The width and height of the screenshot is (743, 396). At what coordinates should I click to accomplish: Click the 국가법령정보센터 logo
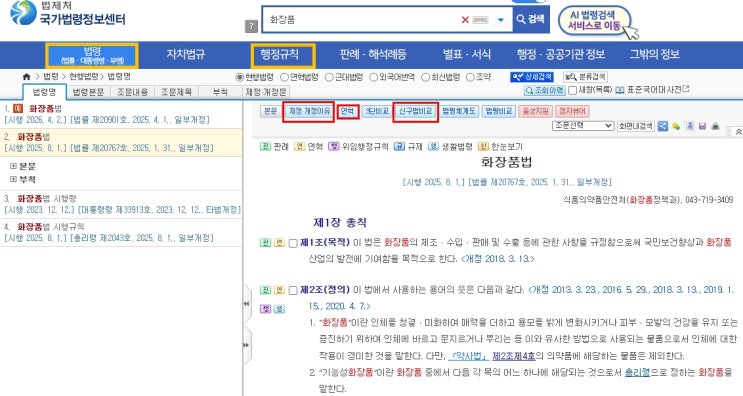coord(68,13)
